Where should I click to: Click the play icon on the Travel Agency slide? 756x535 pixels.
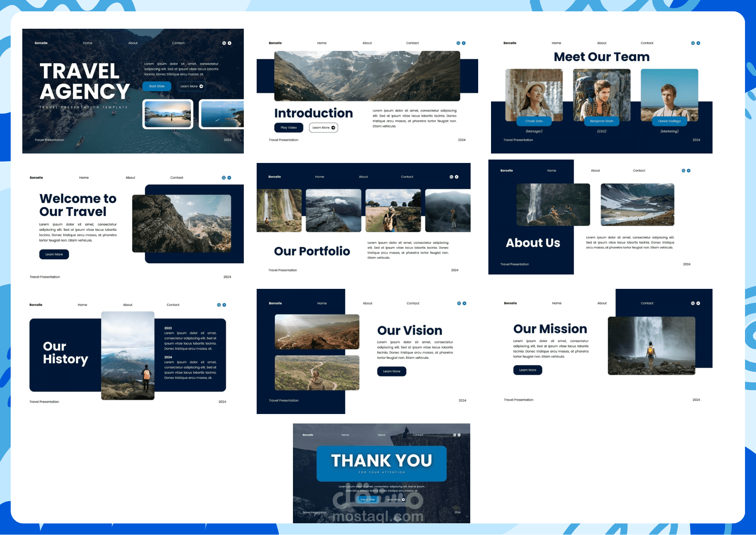pos(229,43)
